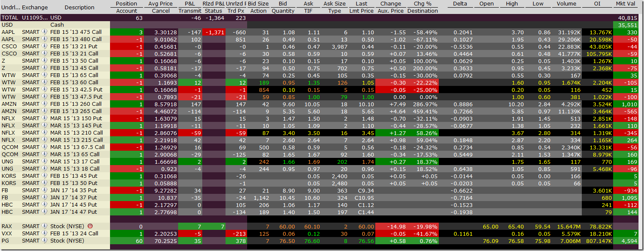This screenshot has width=644, height=251.
Task: Click the info icon beside QCOM 67.5 Call
Action: coord(44,147)
